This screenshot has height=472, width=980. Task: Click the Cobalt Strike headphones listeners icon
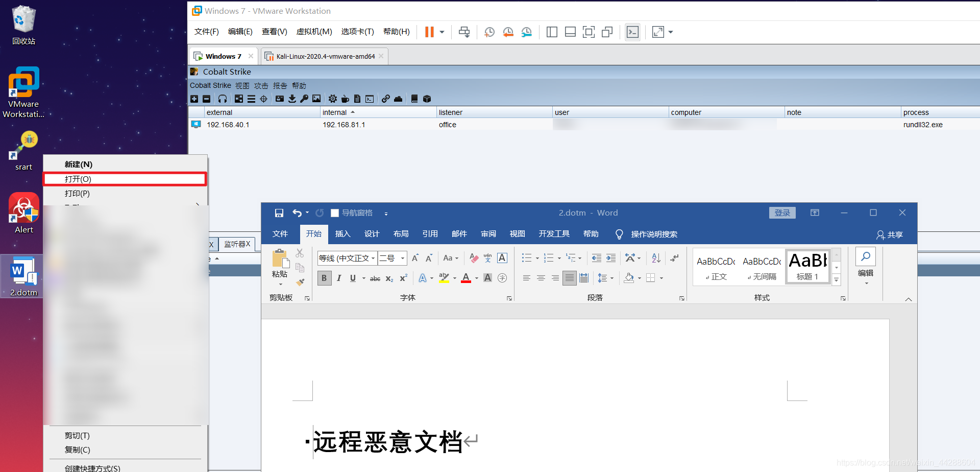point(223,99)
